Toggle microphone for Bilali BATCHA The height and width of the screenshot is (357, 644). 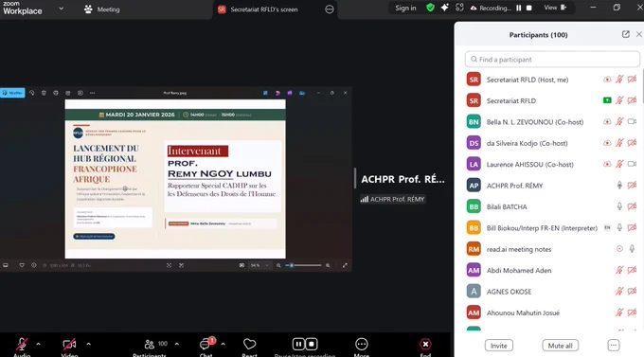tap(619, 206)
